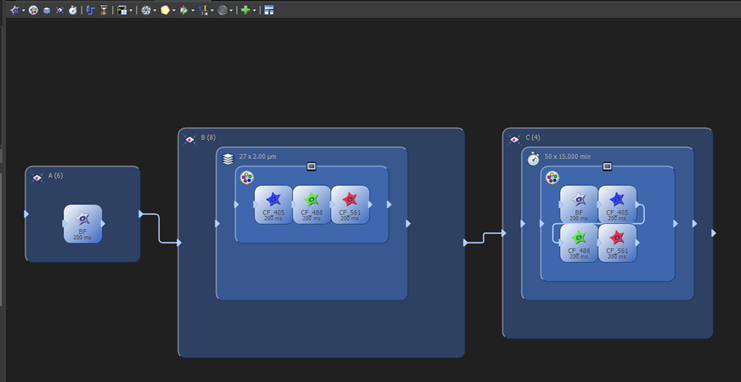This screenshot has width=741, height=382.
Task: Open the dropdown beside the acquisition star icon
Action: 23,10
